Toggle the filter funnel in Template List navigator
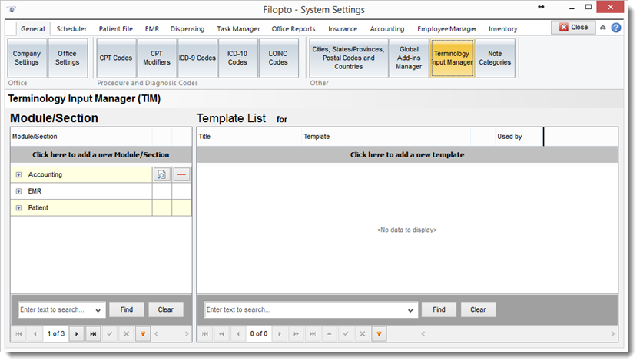Screen dimensions: 640x364 pyautogui.click(x=379, y=334)
